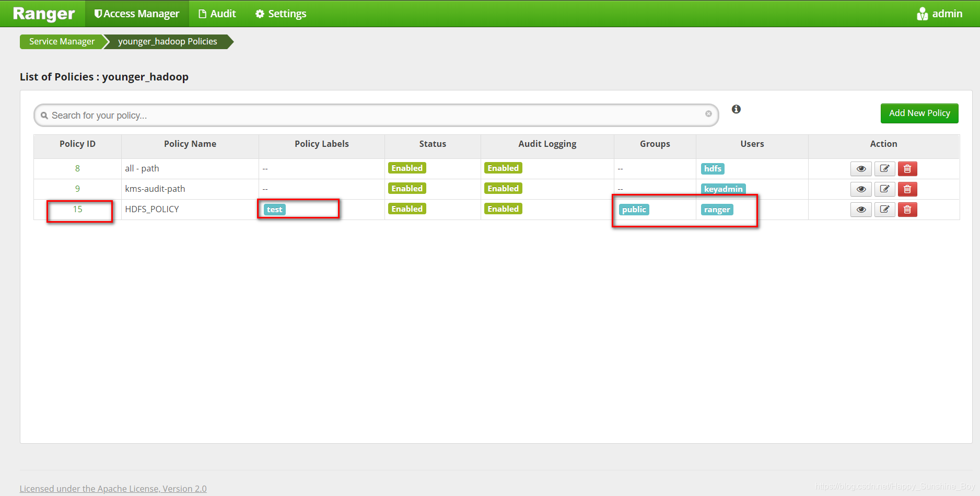
Task: Switch to the Audit section
Action: click(x=217, y=14)
